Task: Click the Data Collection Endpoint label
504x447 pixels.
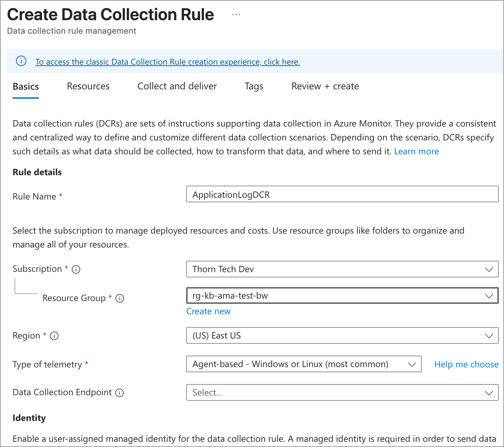Action: point(62,392)
